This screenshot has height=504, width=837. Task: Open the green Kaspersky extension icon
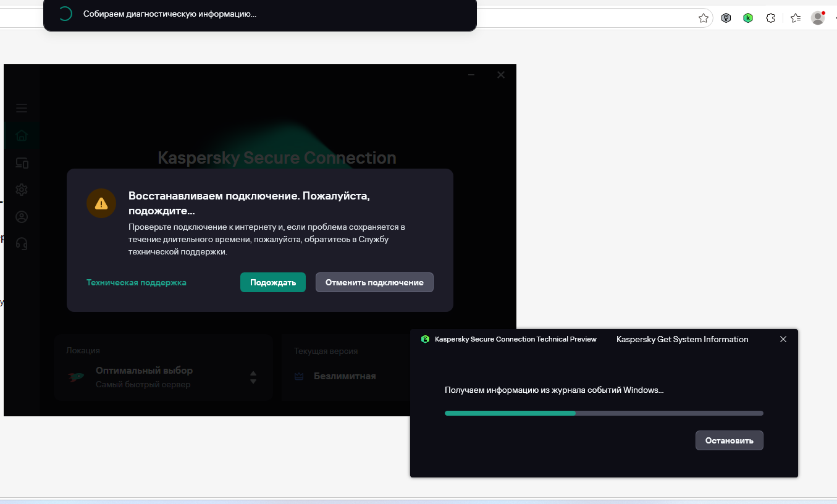pyautogui.click(x=748, y=18)
